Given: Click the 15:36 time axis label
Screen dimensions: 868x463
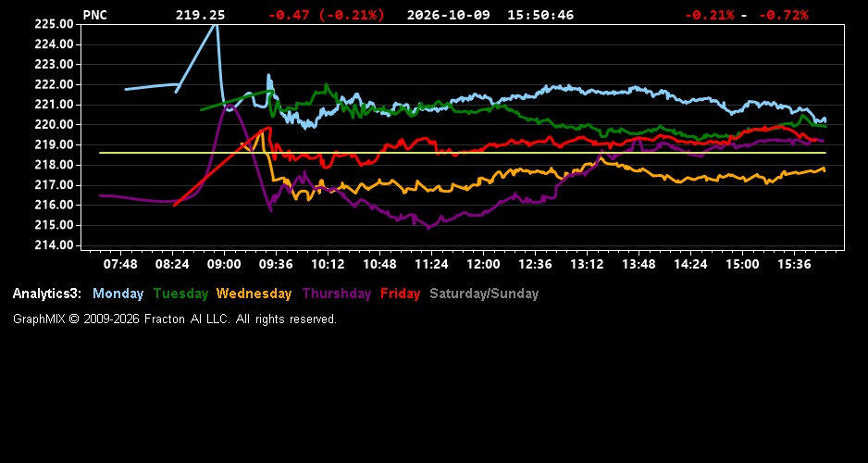Looking at the screenshot, I should click(794, 264).
